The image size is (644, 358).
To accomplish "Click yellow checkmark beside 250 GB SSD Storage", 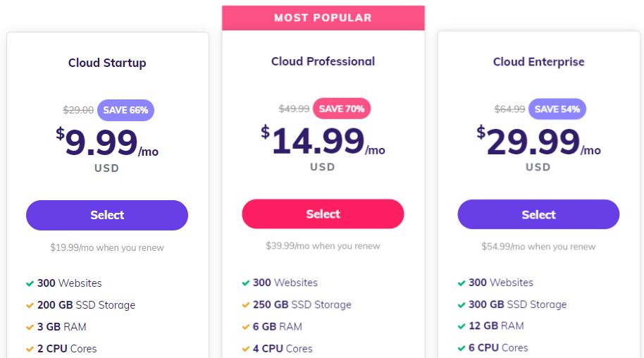I will pos(246,305).
